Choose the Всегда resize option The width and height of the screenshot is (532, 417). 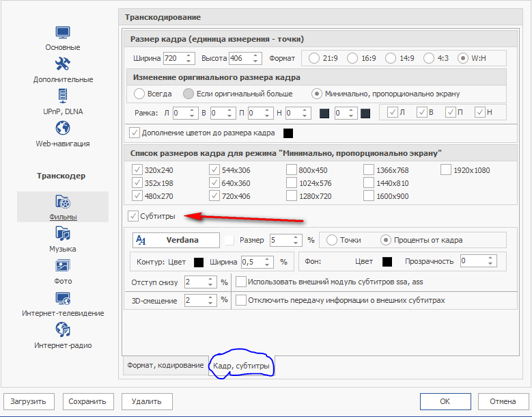click(139, 94)
